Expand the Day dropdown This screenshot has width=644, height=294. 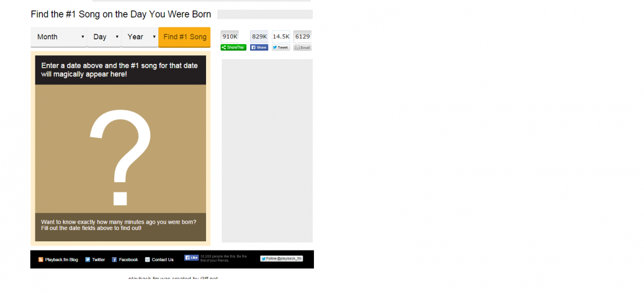coord(104,37)
